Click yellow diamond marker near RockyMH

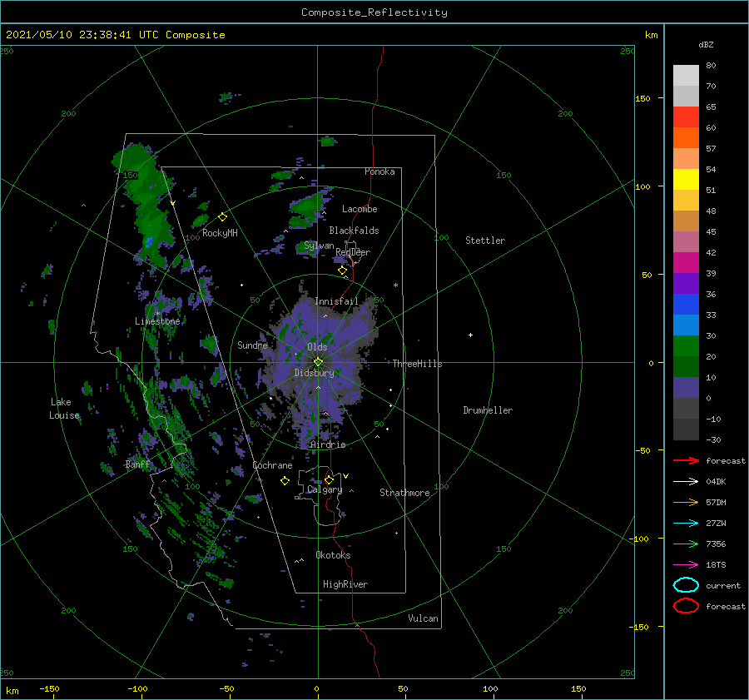coord(222,217)
